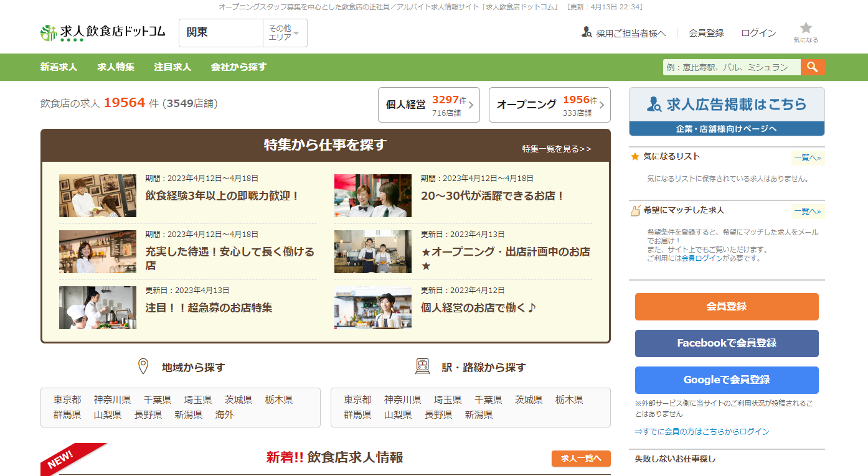Image resolution: width=868 pixels, height=476 pixels.
Task: Click the 採用ご担当者様へ person icon
Action: [x=586, y=32]
